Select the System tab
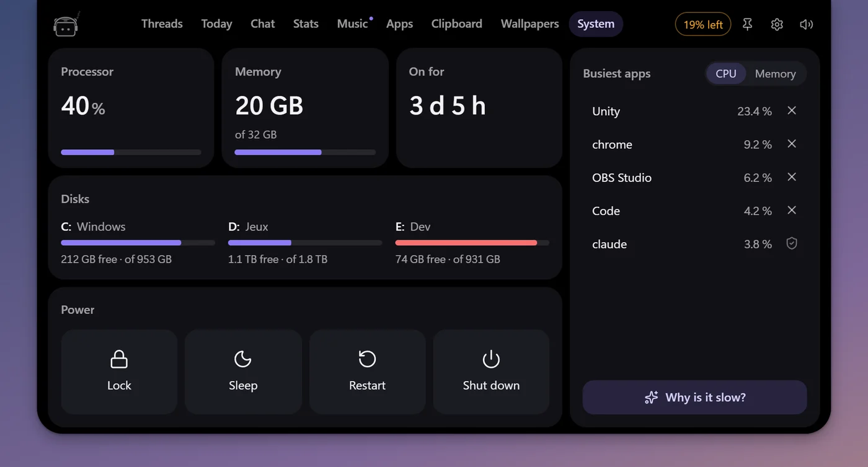 click(x=596, y=24)
